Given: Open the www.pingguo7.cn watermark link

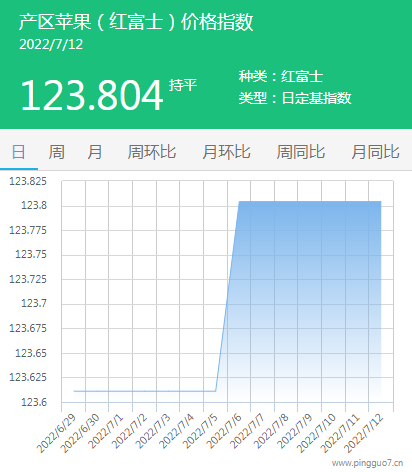Looking at the screenshot, I should point(367,463).
